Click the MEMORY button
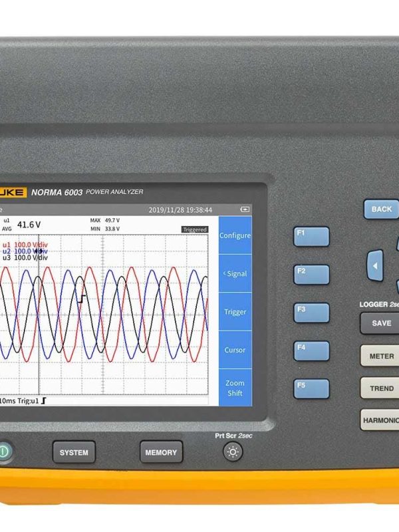Screen dimensions: 399x532 point(161,452)
